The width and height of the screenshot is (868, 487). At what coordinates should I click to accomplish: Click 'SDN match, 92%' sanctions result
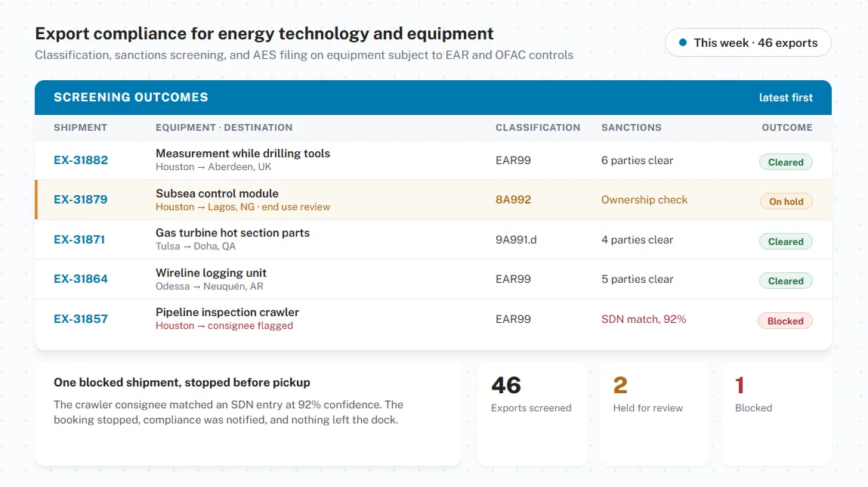pos(643,318)
